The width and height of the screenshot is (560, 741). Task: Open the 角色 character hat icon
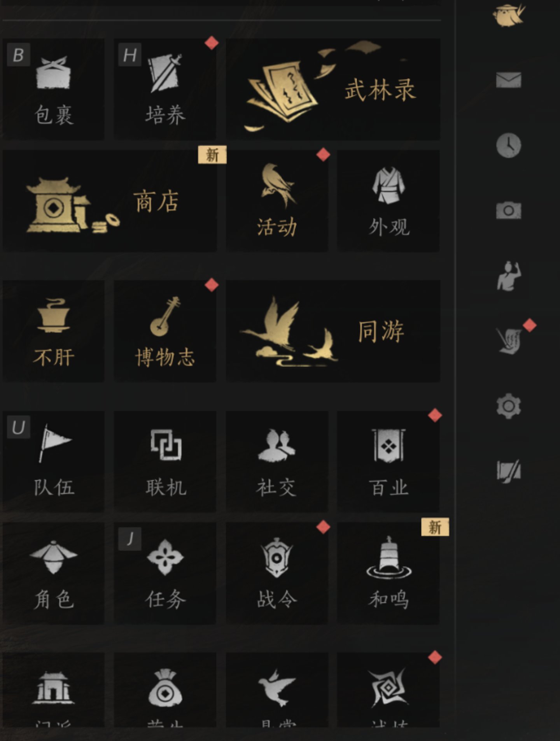coord(53,573)
